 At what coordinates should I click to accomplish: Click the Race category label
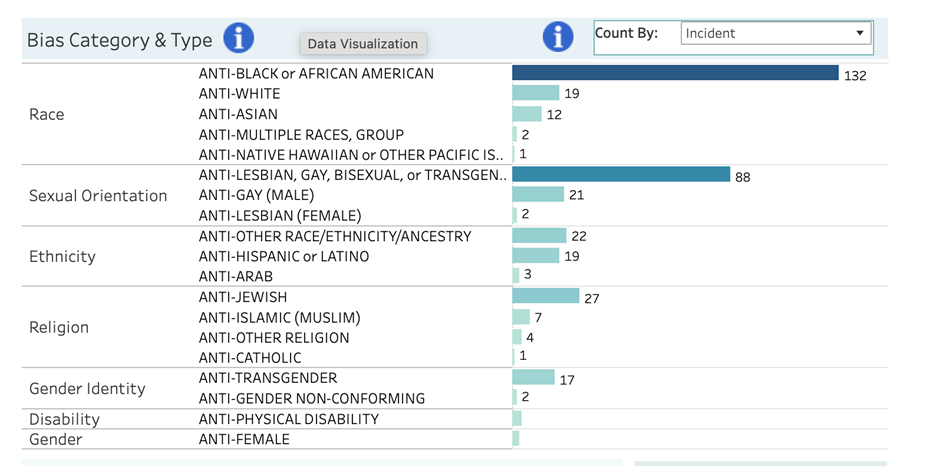47,115
